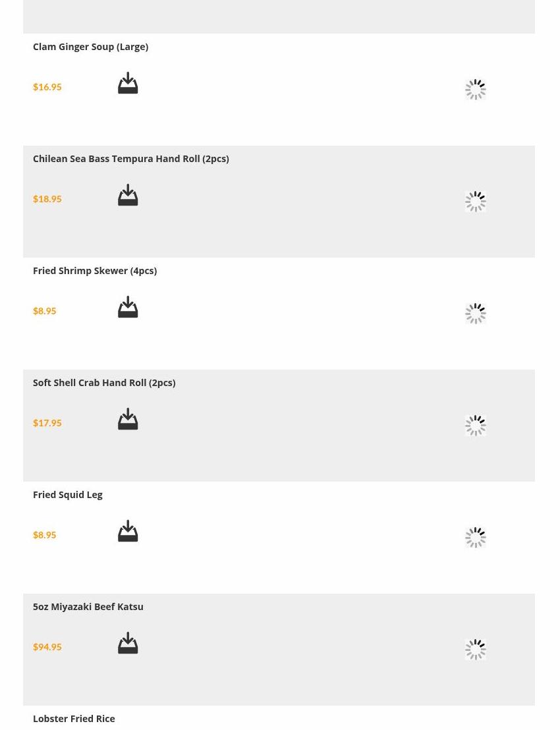This screenshot has width=560, height=730.
Task: Click Lobster Fried Rice item name
Action: pos(74,719)
